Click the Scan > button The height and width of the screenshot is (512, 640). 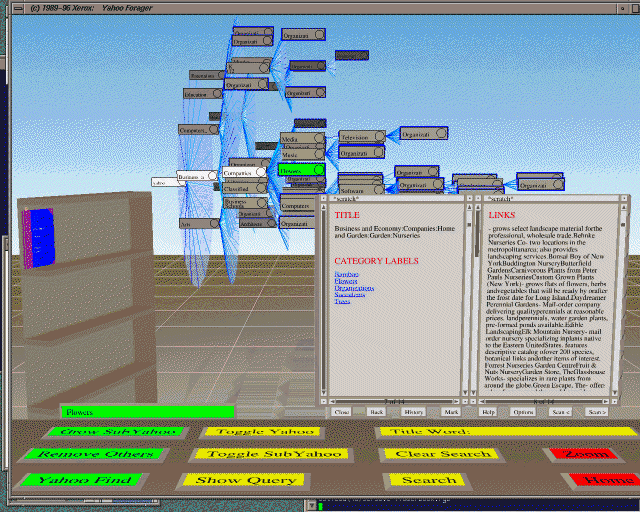pos(596,412)
